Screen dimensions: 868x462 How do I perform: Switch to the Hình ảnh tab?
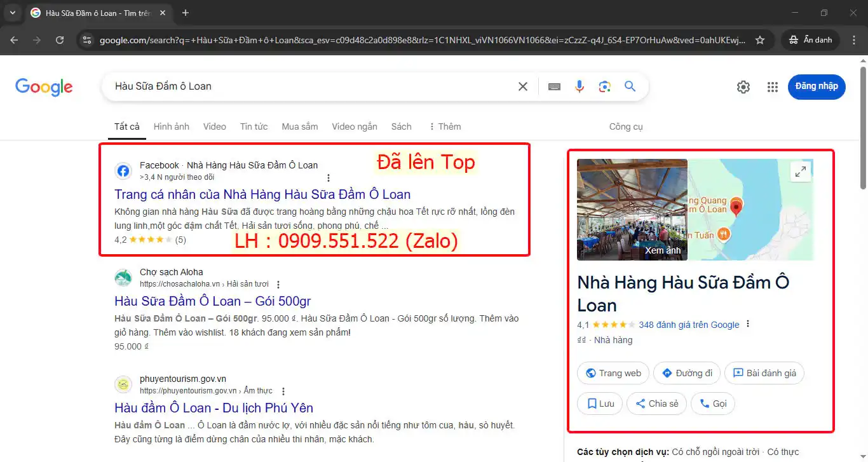172,126
